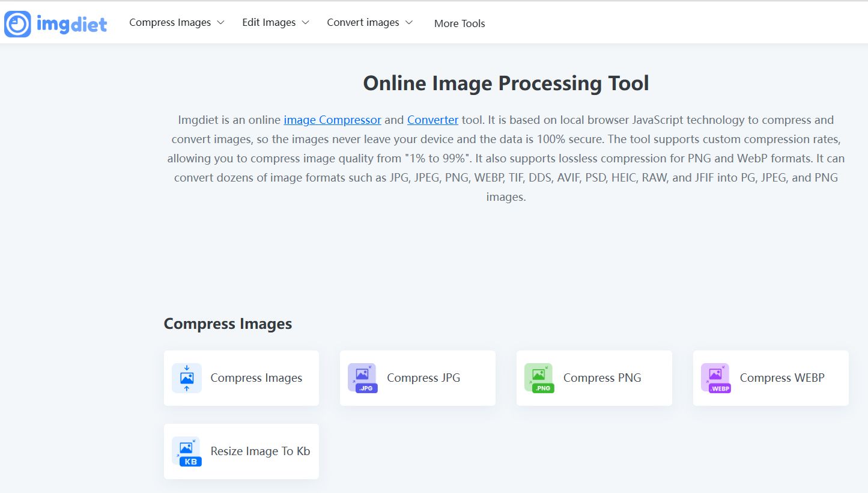Screen dimensions: 868x493
Task: Click the imgdiet logo icon
Action: pos(17,24)
